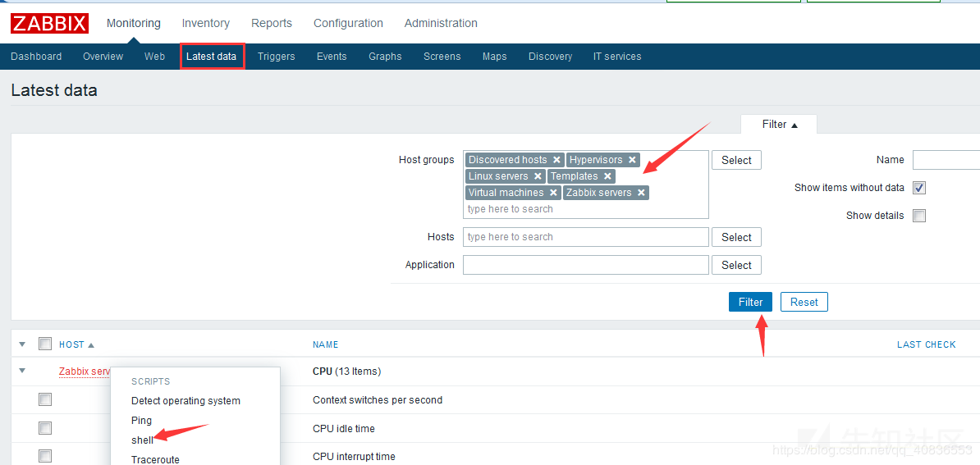
Task: Collapse the CPU application group arrow
Action: tap(22, 371)
